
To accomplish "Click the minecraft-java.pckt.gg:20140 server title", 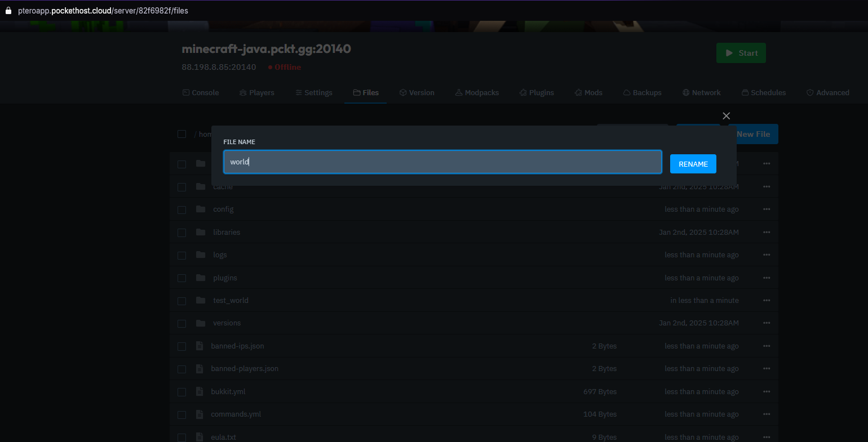I will pos(267,49).
